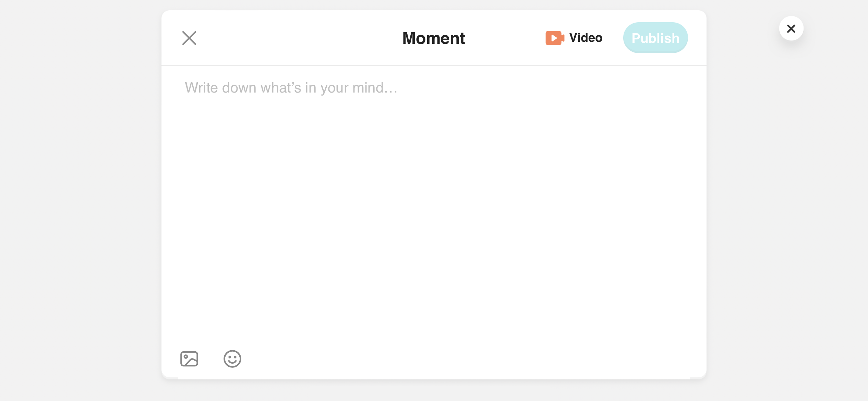868x401 pixels.
Task: Switch to Video posting mode
Action: coord(574,38)
